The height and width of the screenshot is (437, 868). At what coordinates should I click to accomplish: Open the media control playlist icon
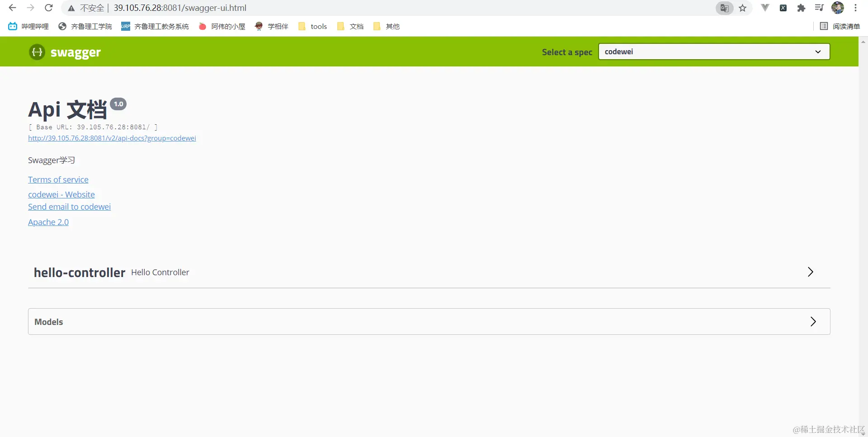(819, 8)
